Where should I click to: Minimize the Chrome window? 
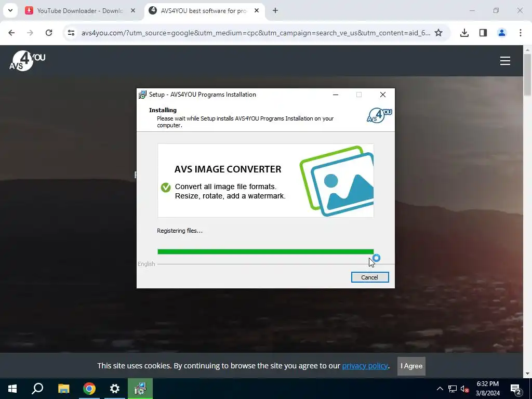coord(472,10)
